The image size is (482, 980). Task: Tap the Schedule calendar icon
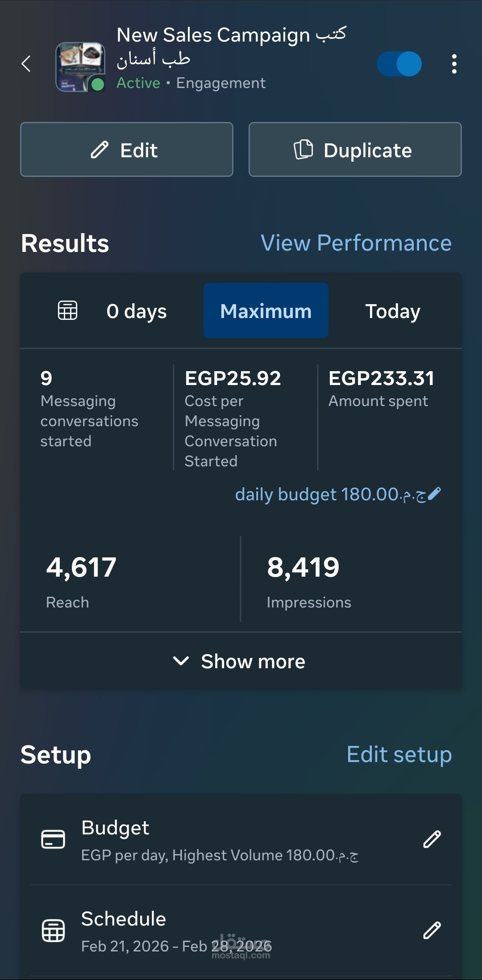[x=53, y=931]
